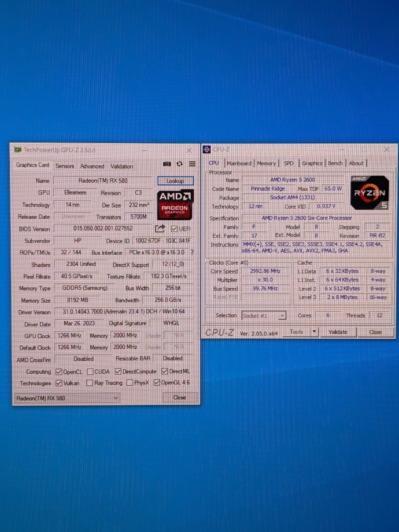The width and height of the screenshot is (399, 532).
Task: Select the CPU-Z CPU tab
Action: pyautogui.click(x=214, y=163)
